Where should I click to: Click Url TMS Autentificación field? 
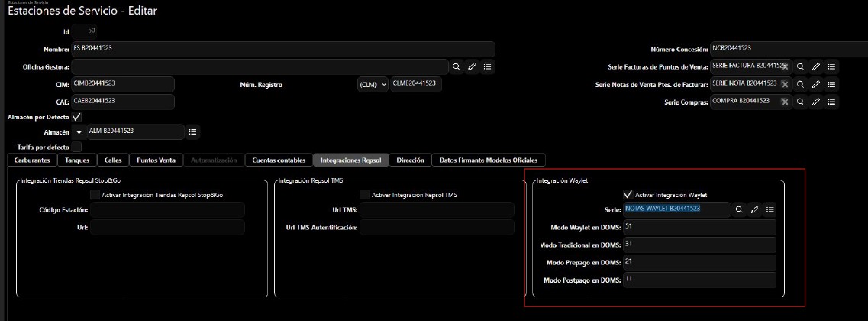(x=436, y=227)
